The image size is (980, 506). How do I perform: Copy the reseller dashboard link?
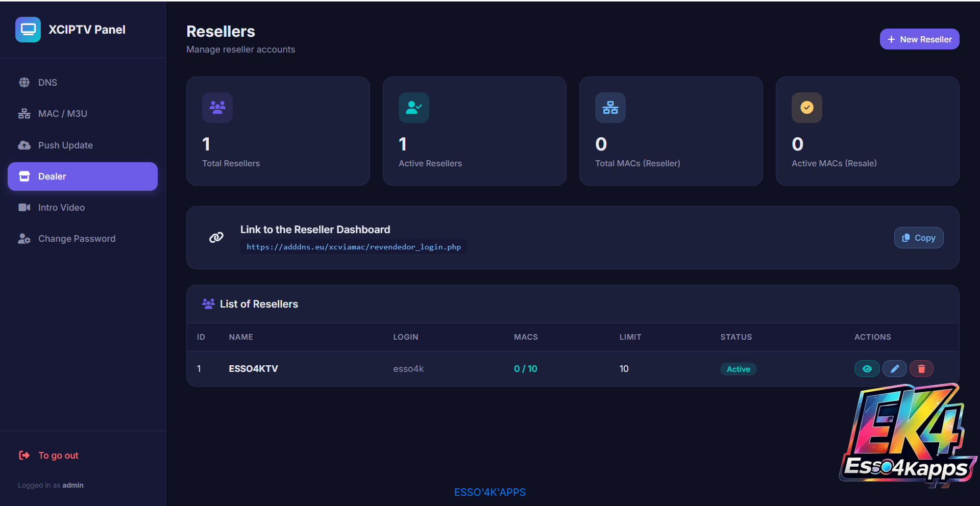click(919, 238)
